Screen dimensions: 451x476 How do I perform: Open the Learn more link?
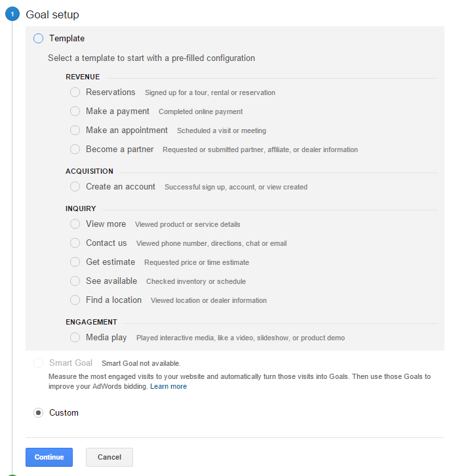pyautogui.click(x=168, y=386)
